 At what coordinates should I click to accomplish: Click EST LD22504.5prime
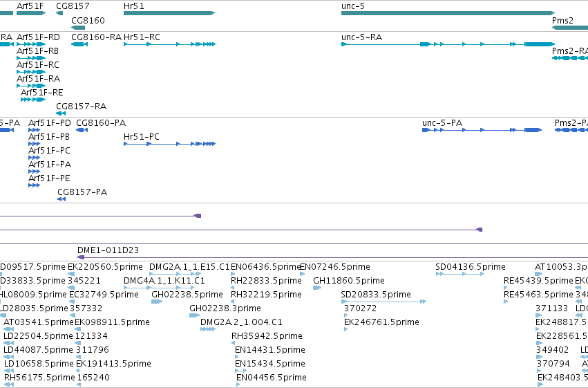point(38,336)
